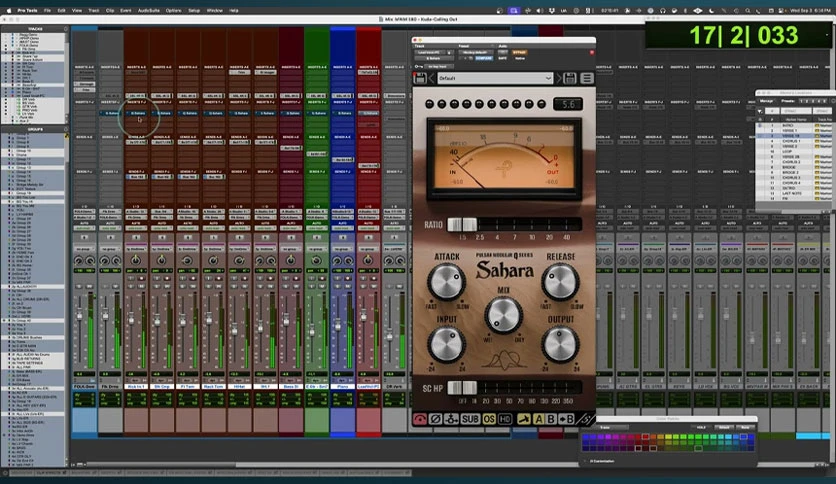Open the key input selector
Screen dimensions: 836x484
(x=439, y=67)
